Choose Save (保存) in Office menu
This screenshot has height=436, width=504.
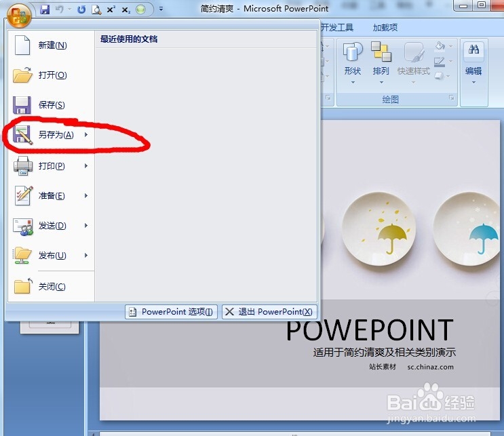pos(51,105)
